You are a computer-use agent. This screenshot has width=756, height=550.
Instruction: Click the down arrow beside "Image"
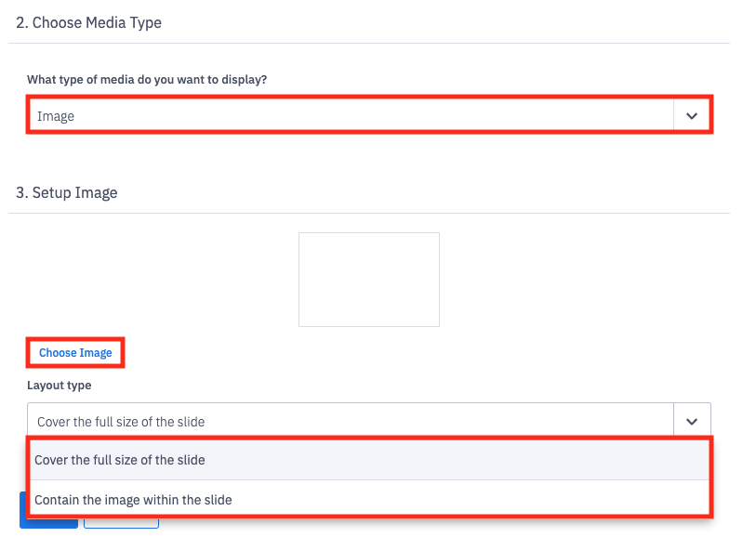pos(691,116)
